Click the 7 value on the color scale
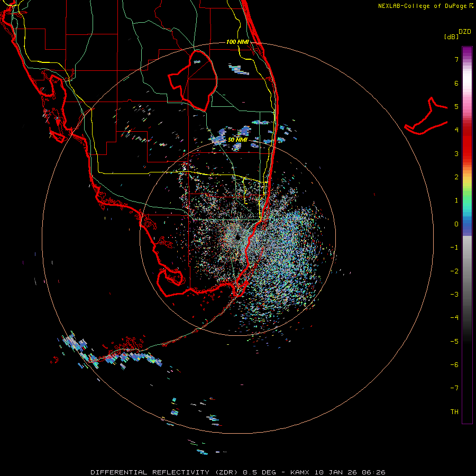476x476 pixels. click(456, 59)
